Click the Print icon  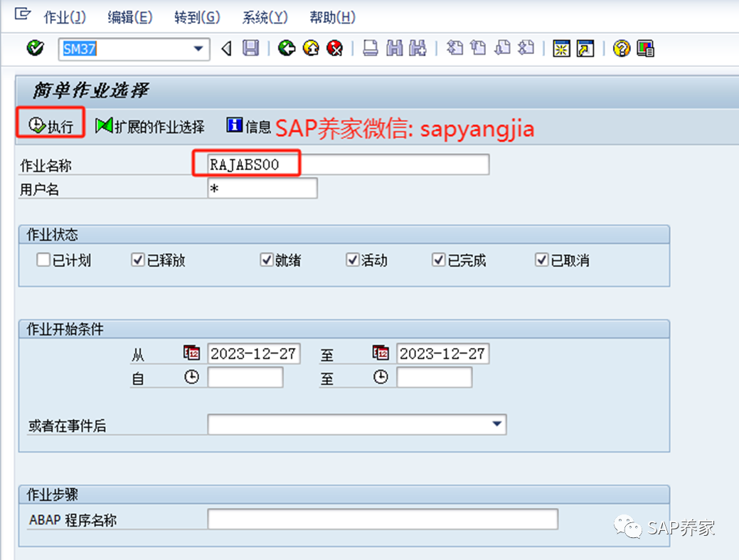coord(371,48)
